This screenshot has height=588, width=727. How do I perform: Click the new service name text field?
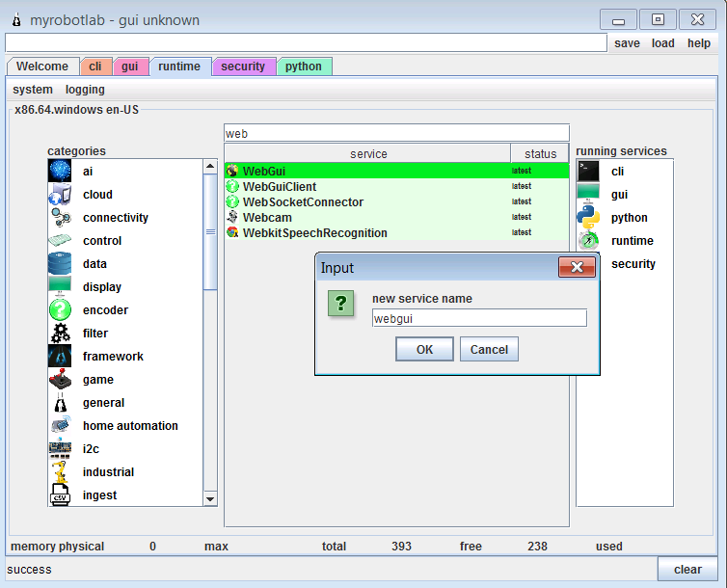[x=479, y=318]
